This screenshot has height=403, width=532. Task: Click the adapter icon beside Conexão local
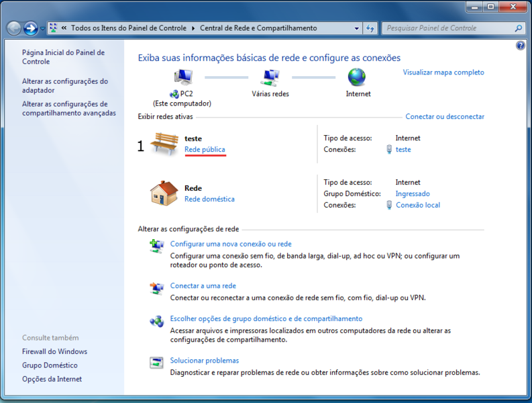point(389,205)
